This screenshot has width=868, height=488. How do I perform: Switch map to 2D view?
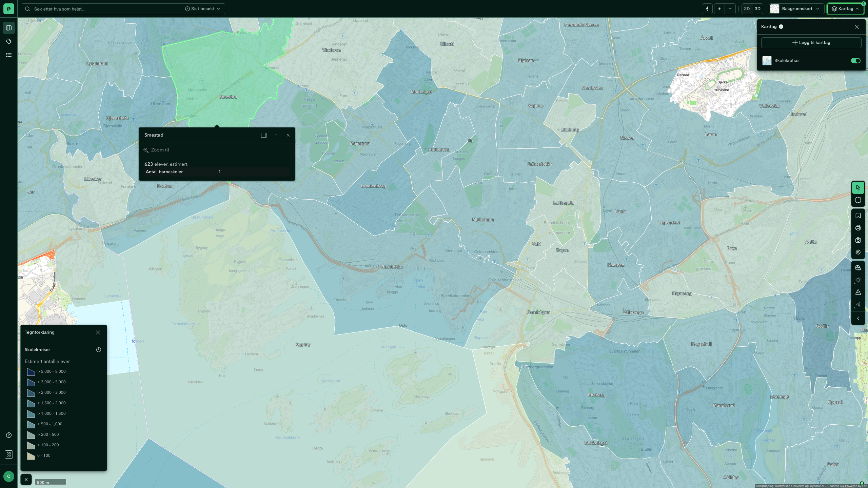tap(747, 9)
